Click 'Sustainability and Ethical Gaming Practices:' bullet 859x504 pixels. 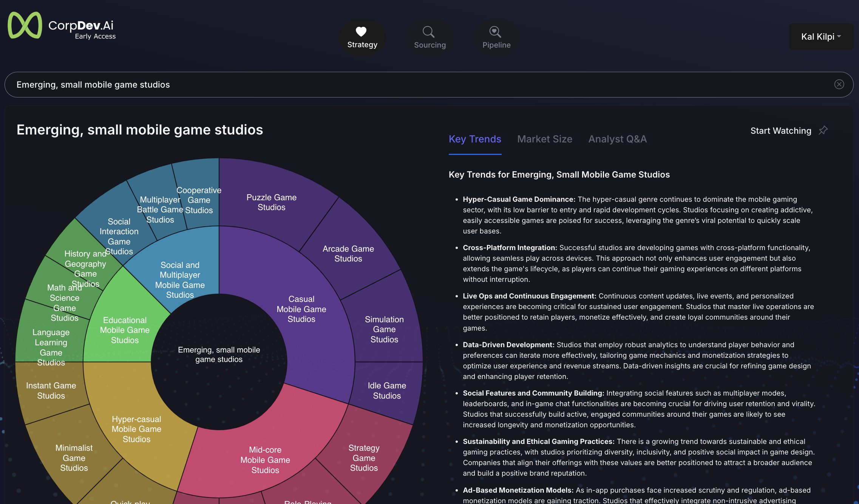[x=539, y=441]
